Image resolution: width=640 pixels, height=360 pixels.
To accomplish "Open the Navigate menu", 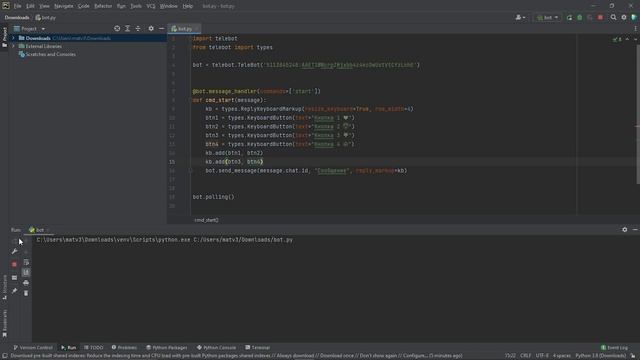I will (64, 6).
